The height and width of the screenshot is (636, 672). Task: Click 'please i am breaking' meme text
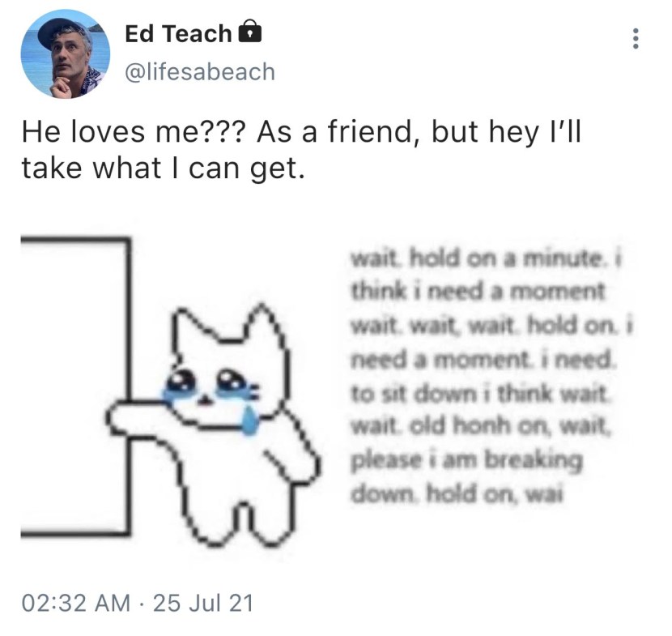point(466,461)
